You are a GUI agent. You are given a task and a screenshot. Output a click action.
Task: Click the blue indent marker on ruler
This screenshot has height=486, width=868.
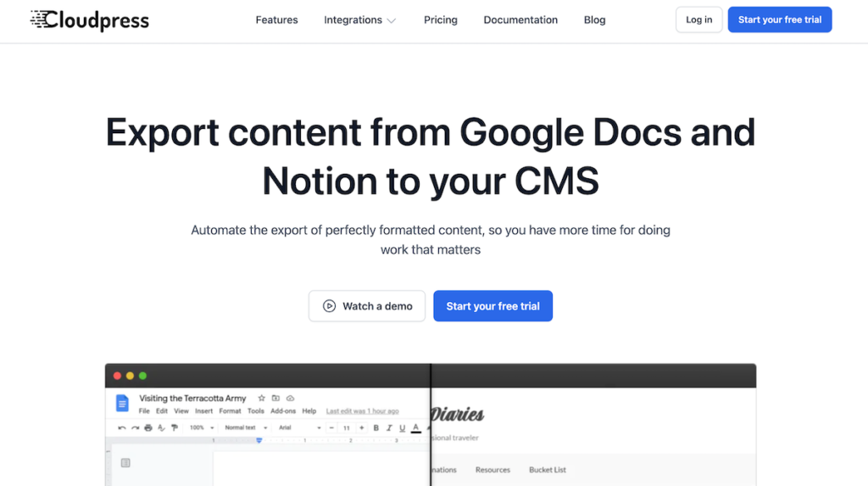click(x=259, y=440)
